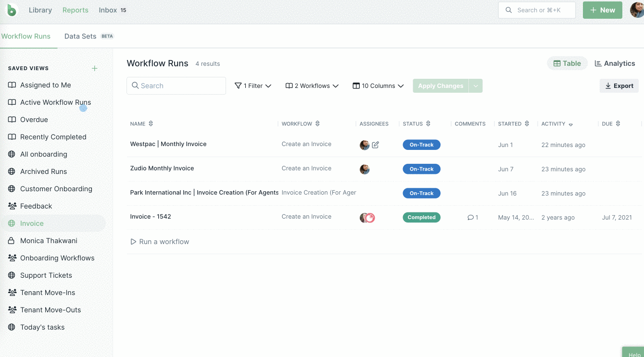This screenshot has height=357, width=644.
Task: Open the Inbox with 15 items
Action: coord(113,10)
